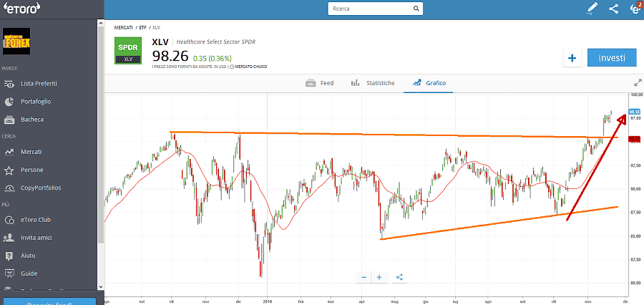Image resolution: width=644 pixels, height=305 pixels.
Task: Click the share icon in top bar
Action: click(613, 9)
